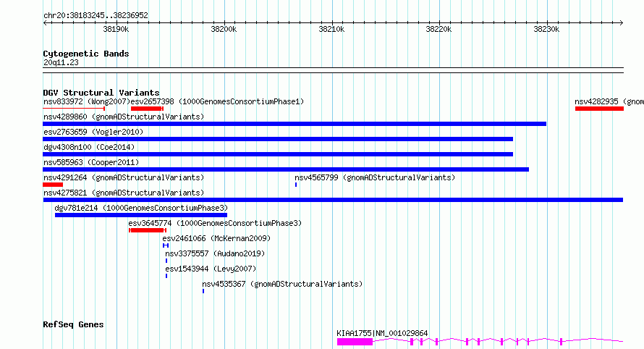
Task: Click the nsv833972 (Wong2007) variant label
Action: 87,101
